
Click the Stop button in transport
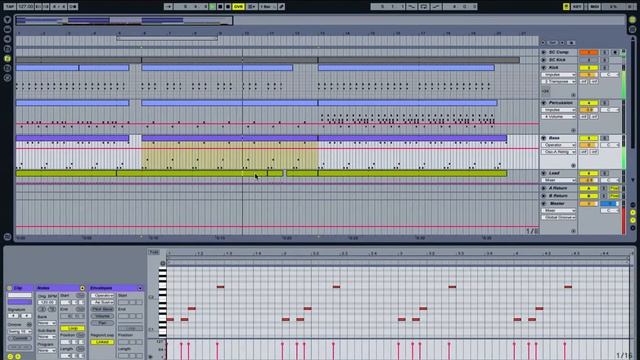point(220,7)
